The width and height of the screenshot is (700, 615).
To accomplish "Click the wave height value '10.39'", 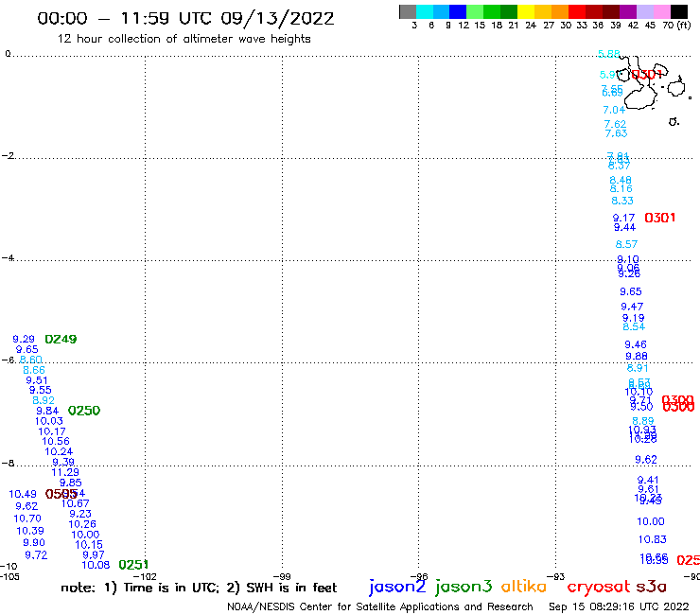I will (30, 531).
